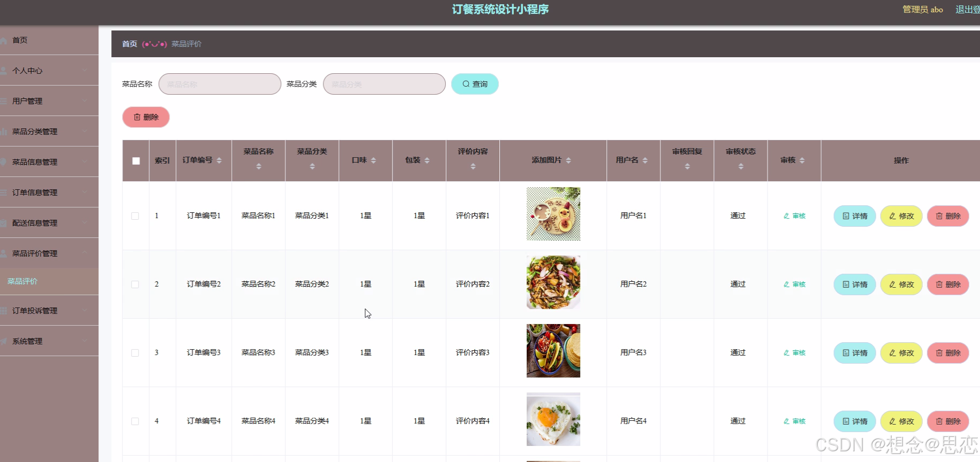Click 修改 for 订单编号1 row
This screenshot has width=980, height=462.
(901, 216)
